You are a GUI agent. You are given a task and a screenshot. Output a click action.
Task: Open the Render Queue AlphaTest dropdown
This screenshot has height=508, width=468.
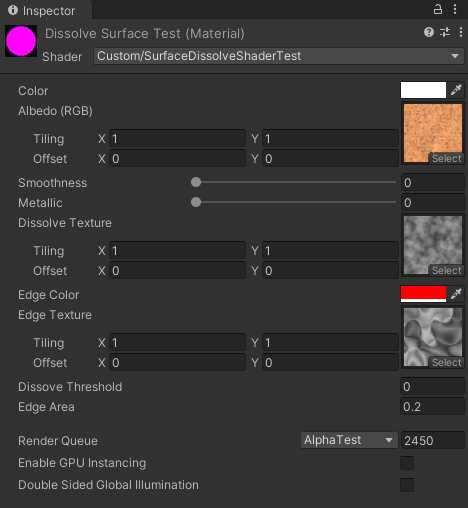[x=349, y=440]
